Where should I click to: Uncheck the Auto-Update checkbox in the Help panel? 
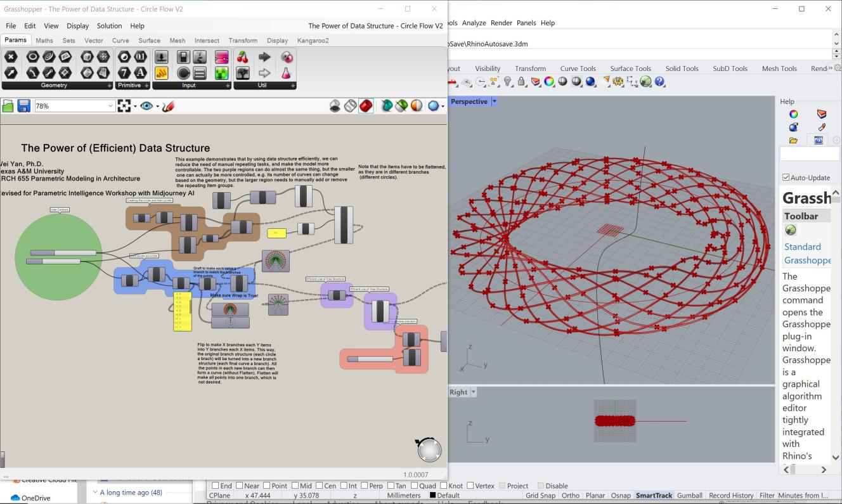point(786,178)
